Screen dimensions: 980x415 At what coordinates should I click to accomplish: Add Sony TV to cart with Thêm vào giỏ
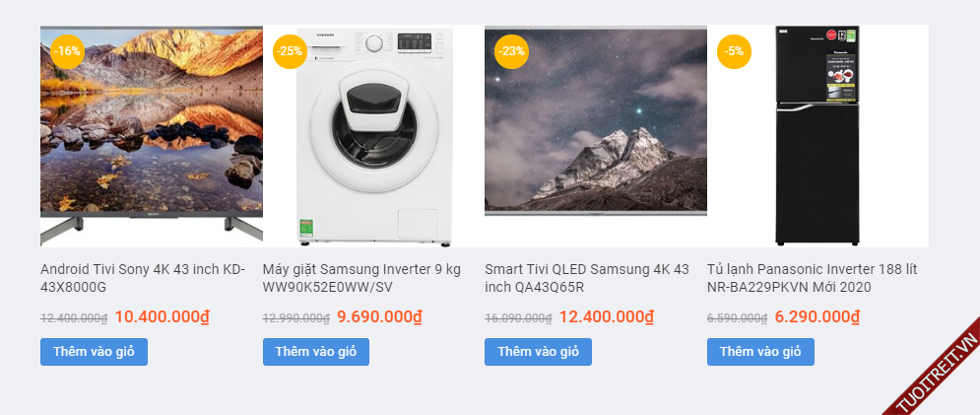pos(94,352)
